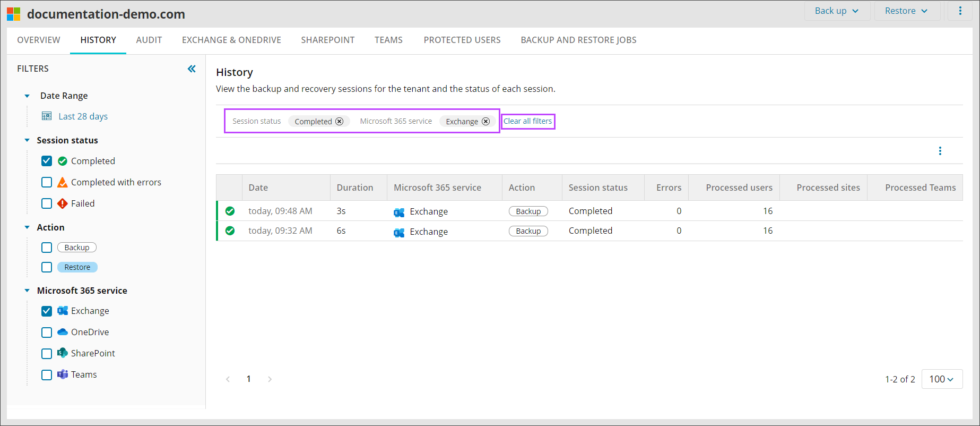Remove the Completed filter chip
Viewport: 980px width, 426px height.
coord(340,122)
